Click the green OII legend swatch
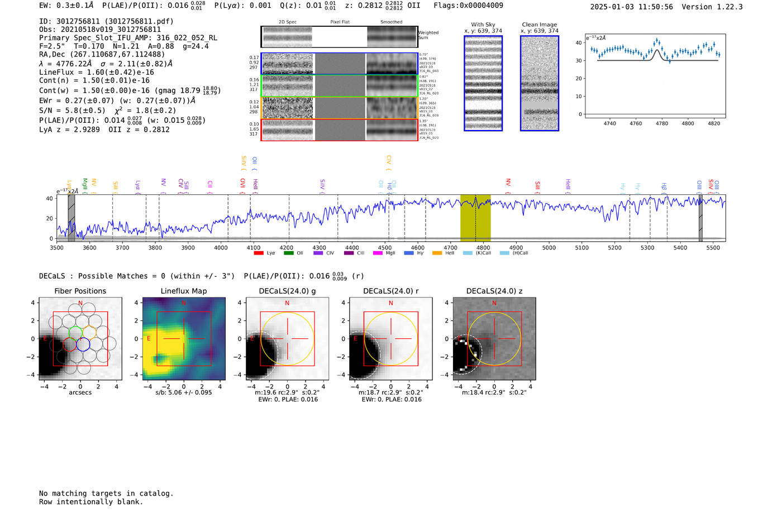The width and height of the screenshot is (782, 532). click(288, 253)
